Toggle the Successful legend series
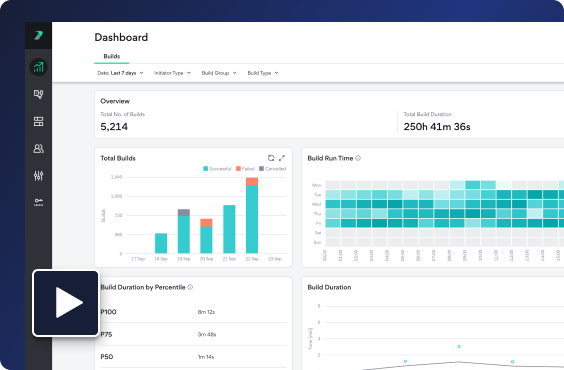 (x=217, y=169)
